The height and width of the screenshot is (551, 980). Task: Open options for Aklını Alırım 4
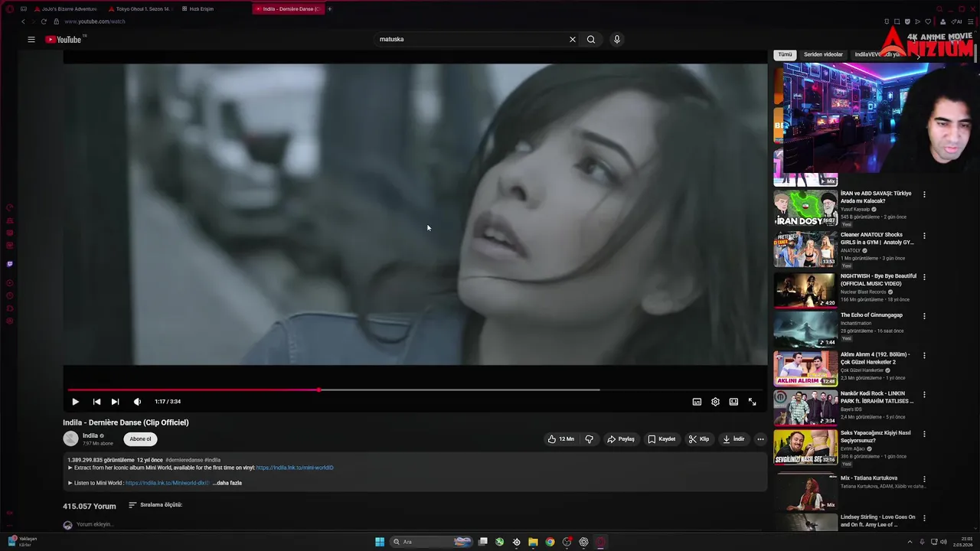(924, 356)
